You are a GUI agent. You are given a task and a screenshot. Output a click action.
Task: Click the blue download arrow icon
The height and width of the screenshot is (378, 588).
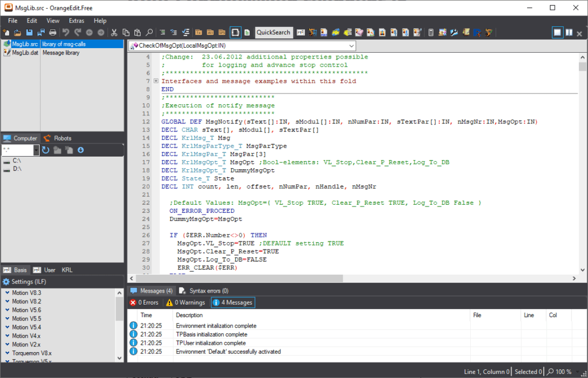[81, 150]
